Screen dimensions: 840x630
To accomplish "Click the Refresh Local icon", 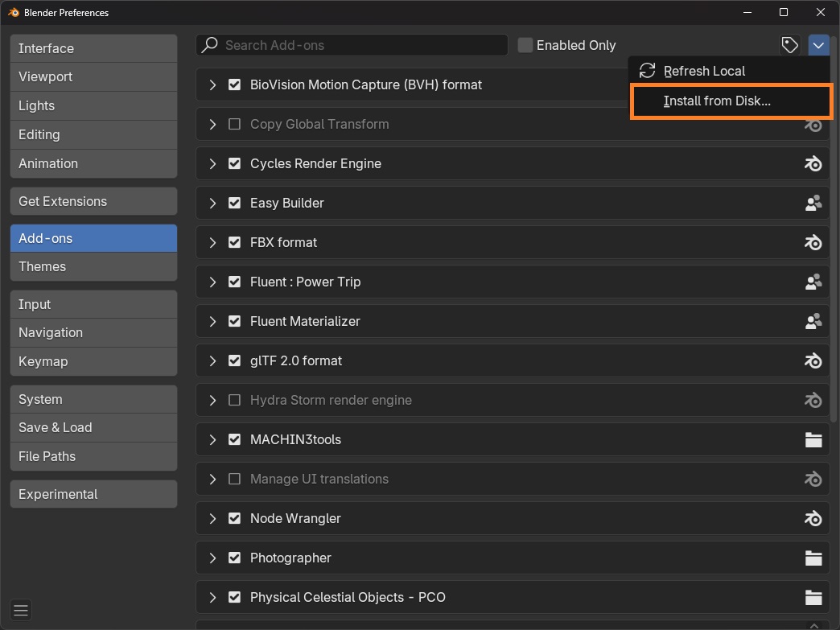I will pyautogui.click(x=647, y=71).
